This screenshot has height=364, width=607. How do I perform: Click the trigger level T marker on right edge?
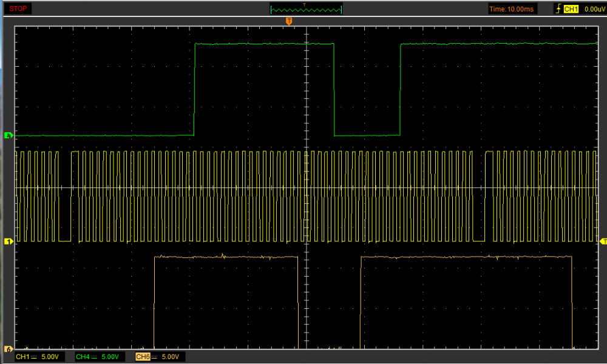[x=603, y=241]
